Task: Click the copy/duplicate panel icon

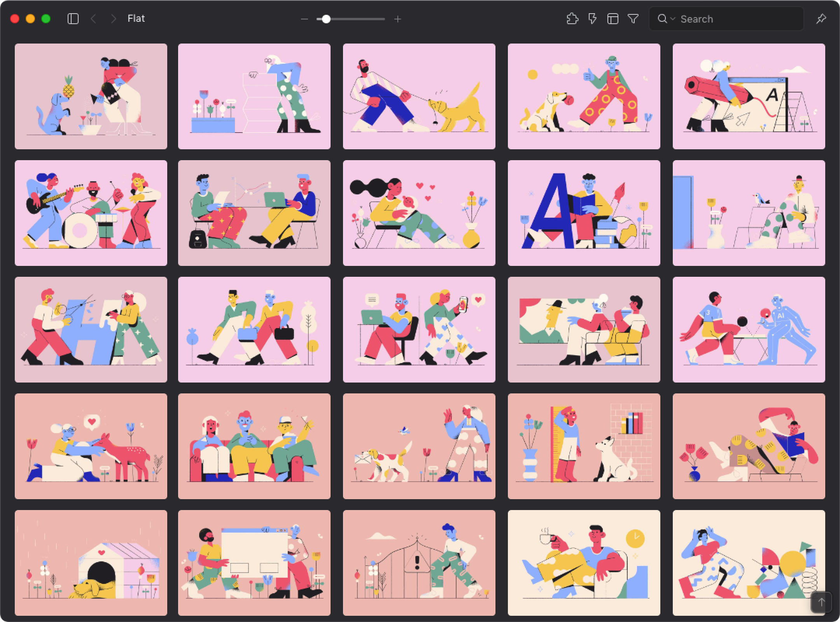Action: pyautogui.click(x=612, y=18)
